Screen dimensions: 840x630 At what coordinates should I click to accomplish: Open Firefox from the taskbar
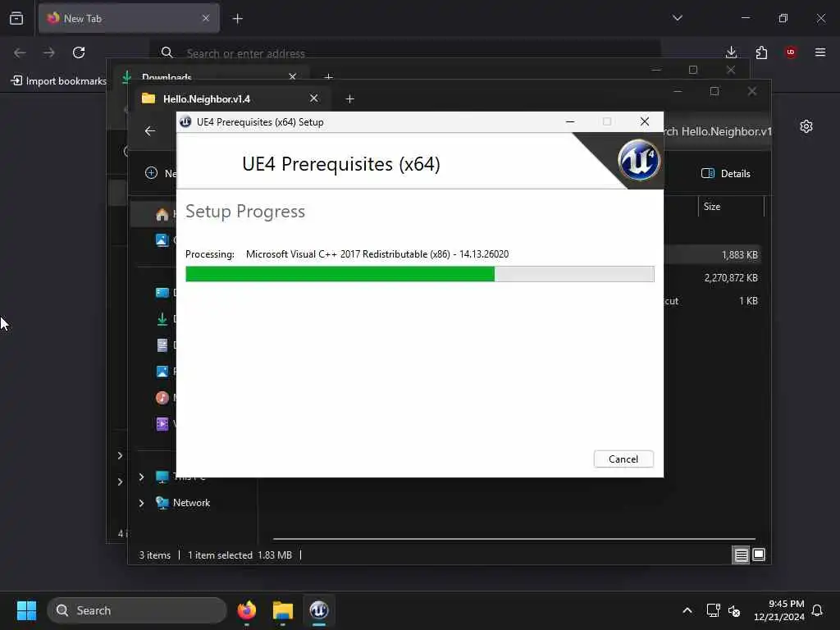247,610
